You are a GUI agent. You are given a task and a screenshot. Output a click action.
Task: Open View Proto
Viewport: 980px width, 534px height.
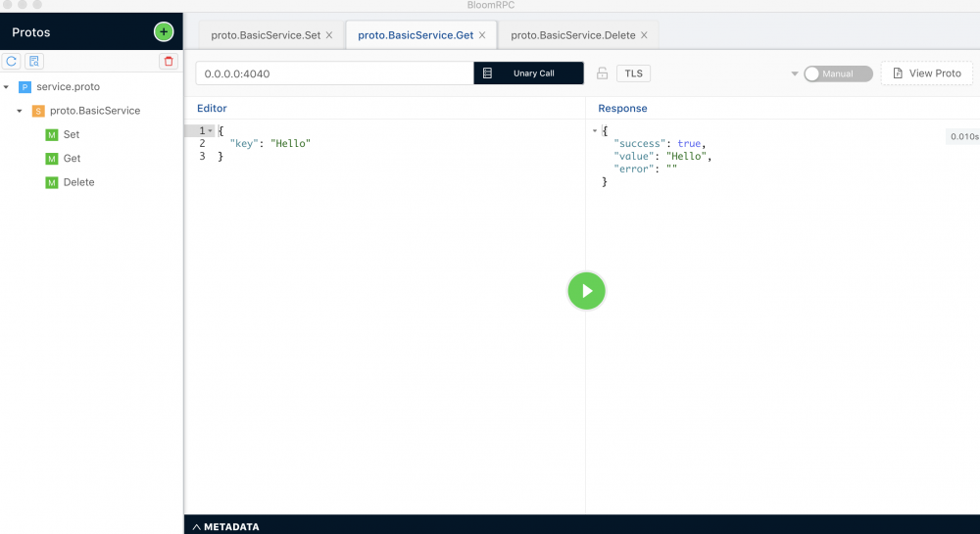[x=927, y=73]
